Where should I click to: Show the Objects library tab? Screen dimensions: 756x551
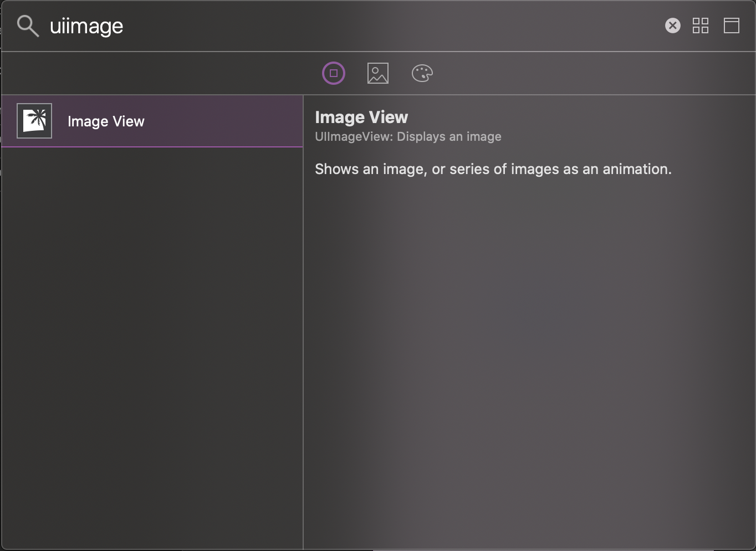tap(334, 73)
